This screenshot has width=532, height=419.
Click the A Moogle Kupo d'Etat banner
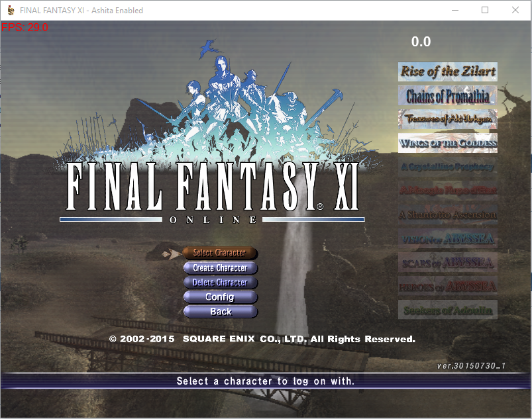pos(448,191)
